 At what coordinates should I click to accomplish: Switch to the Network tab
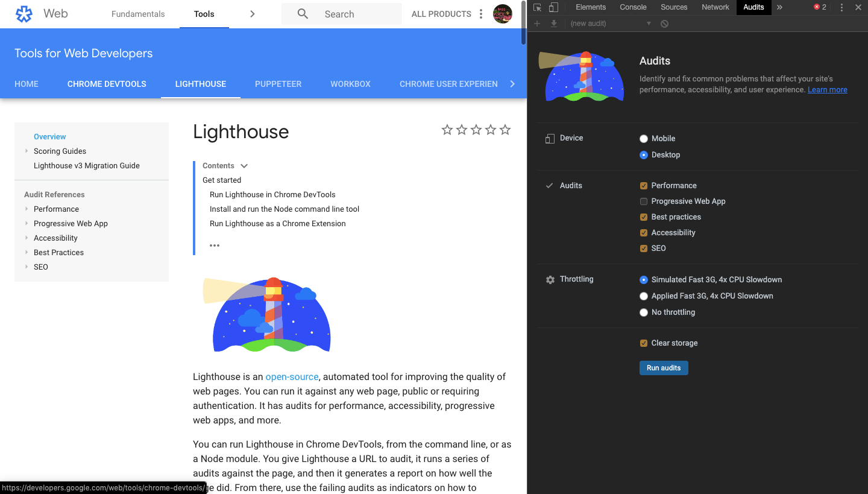715,7
